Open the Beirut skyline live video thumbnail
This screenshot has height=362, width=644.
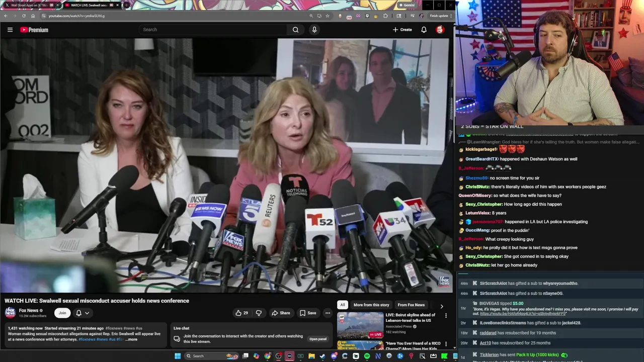(360, 325)
